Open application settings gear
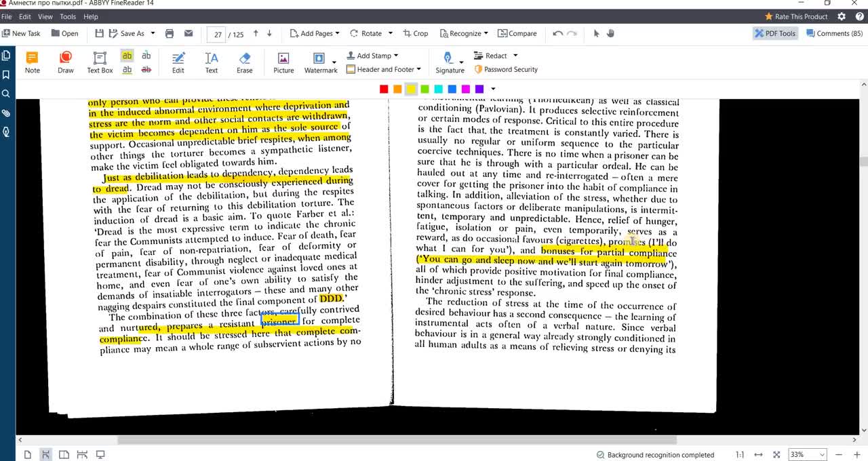This screenshot has height=461, width=868. point(842,16)
